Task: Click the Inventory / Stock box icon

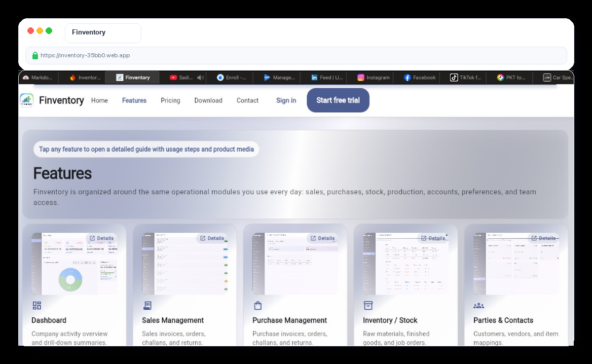Action: (x=368, y=306)
